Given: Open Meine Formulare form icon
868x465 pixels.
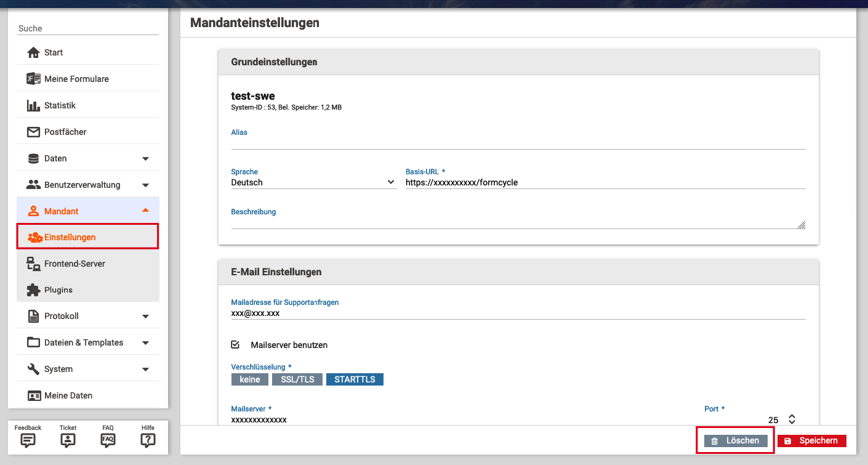Looking at the screenshot, I should 33,79.
